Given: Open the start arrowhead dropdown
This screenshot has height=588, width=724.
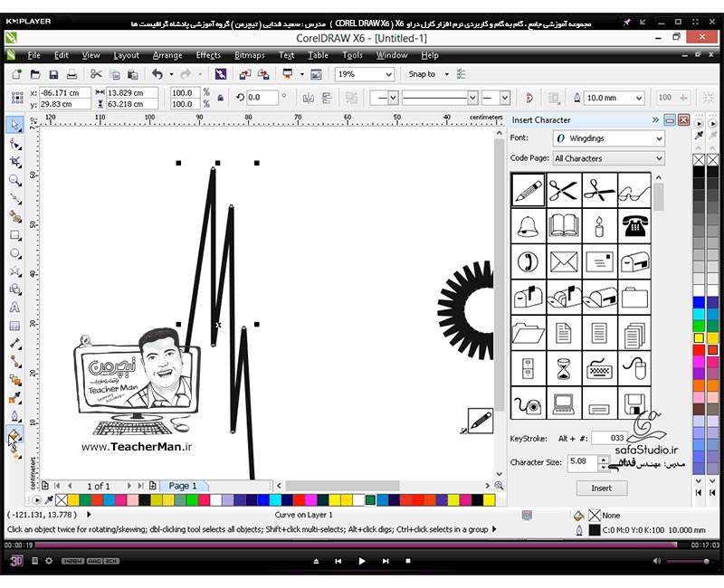Looking at the screenshot, I should coord(393,98).
